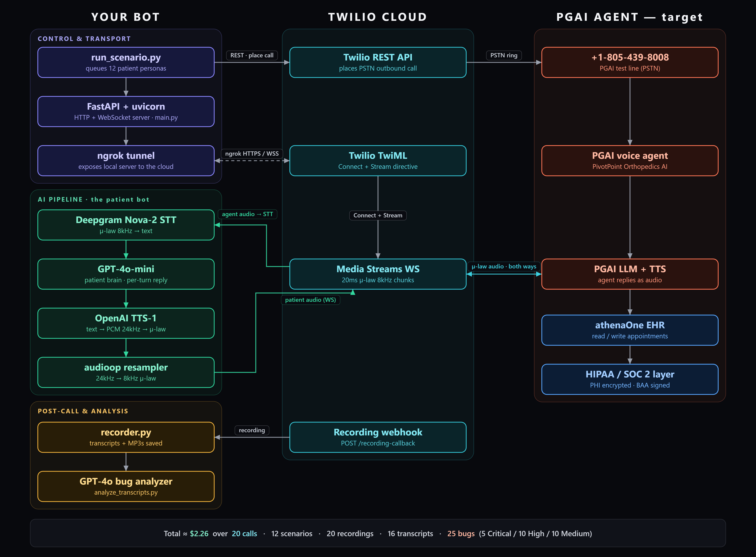Image resolution: width=756 pixels, height=557 pixels.
Task: Click the 'recording' edge label
Action: [252, 430]
